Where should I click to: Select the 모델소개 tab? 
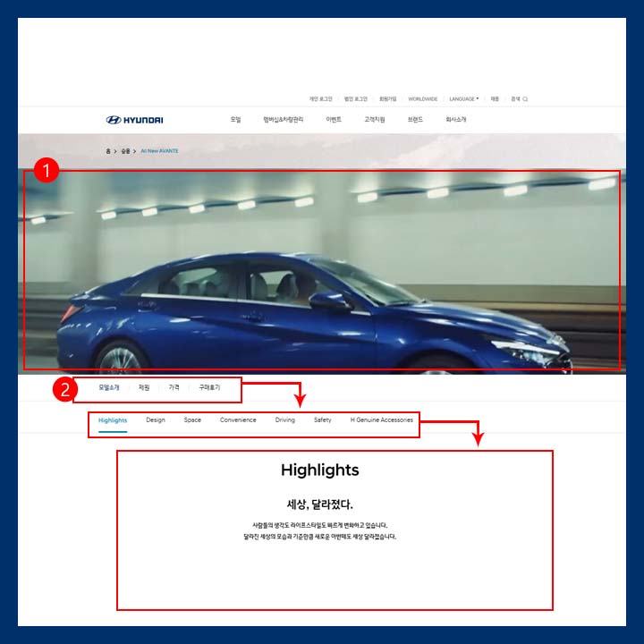[x=109, y=387]
